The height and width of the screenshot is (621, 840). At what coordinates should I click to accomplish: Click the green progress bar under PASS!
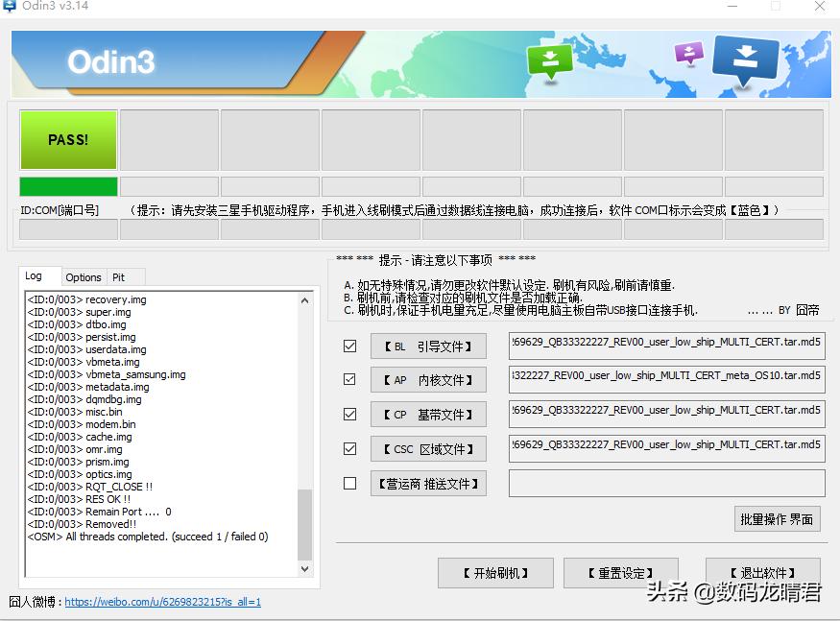(x=68, y=186)
